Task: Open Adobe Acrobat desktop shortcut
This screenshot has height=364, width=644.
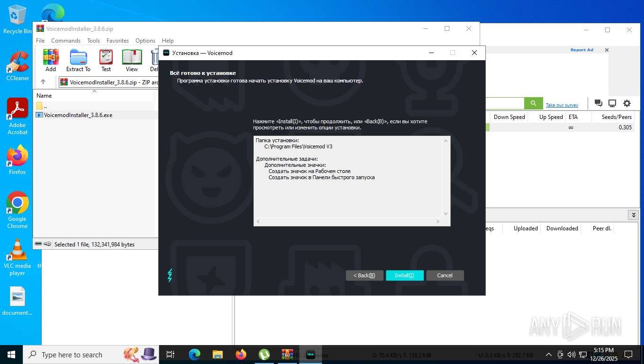Action: pos(18,117)
